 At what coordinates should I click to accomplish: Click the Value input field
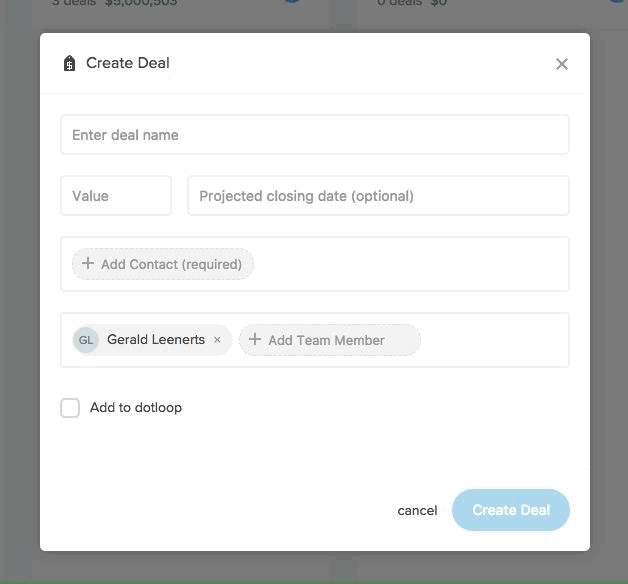[x=116, y=196]
